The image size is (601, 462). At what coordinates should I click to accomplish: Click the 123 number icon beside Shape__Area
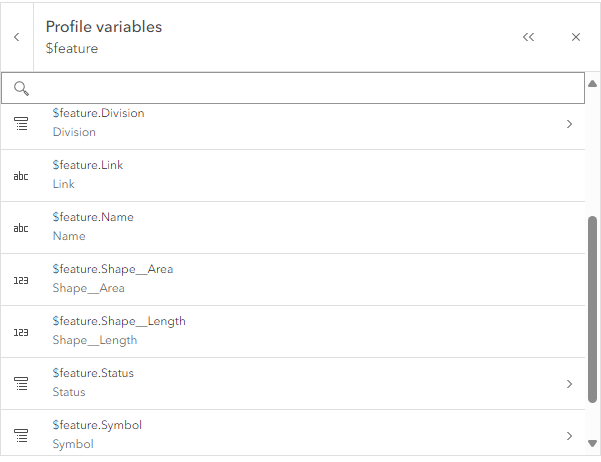click(21, 280)
